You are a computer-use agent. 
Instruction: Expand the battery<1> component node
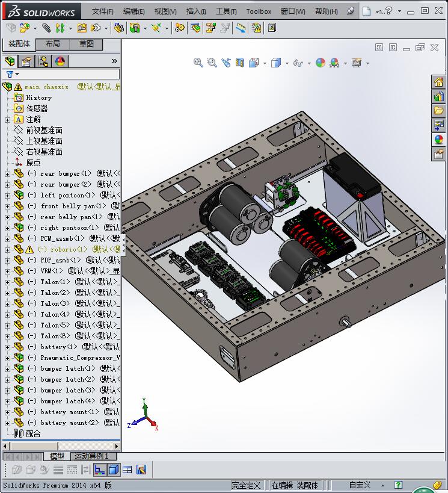coord(7,347)
